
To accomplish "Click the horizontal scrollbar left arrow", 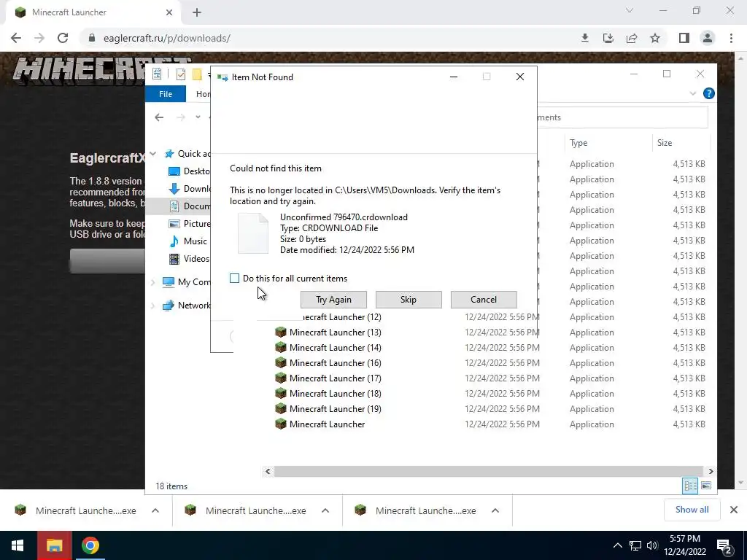I will point(268,471).
